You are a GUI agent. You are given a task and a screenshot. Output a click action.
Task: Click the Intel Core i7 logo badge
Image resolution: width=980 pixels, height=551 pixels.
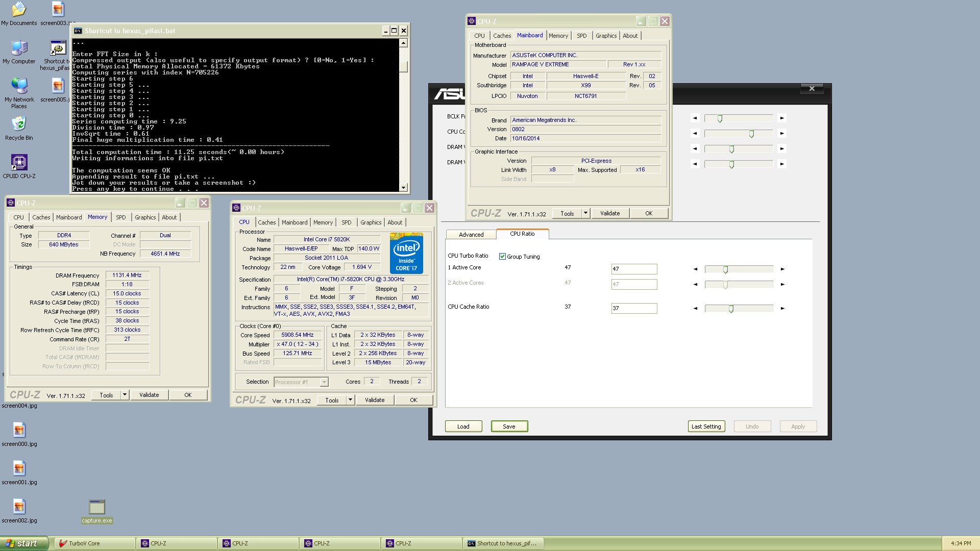click(x=406, y=253)
